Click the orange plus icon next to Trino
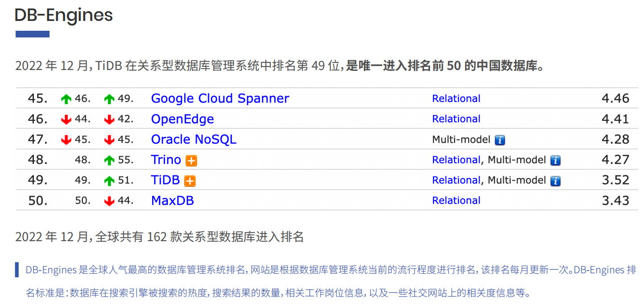Screen dimensions: 644x308 [x=191, y=161]
